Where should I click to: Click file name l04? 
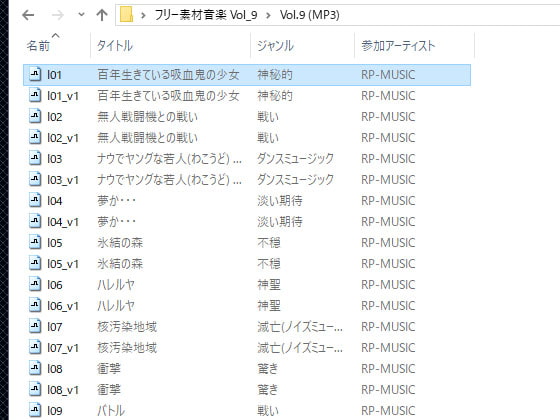point(55,201)
